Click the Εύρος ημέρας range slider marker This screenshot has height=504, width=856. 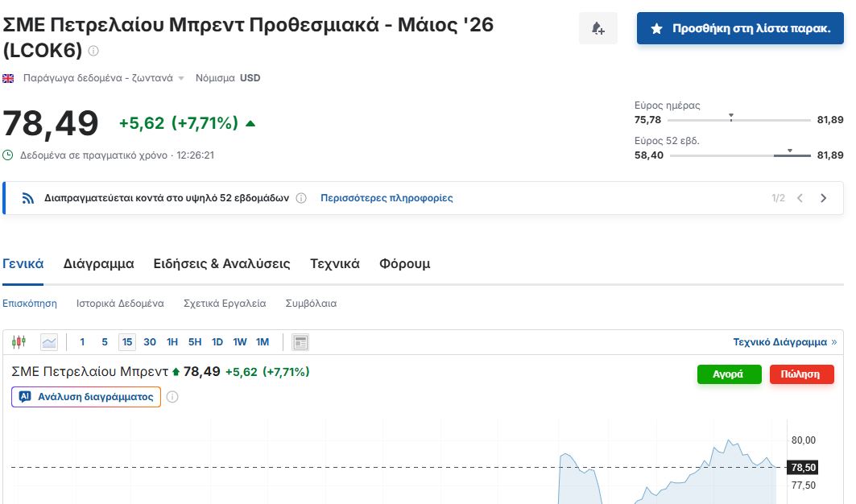point(730,117)
